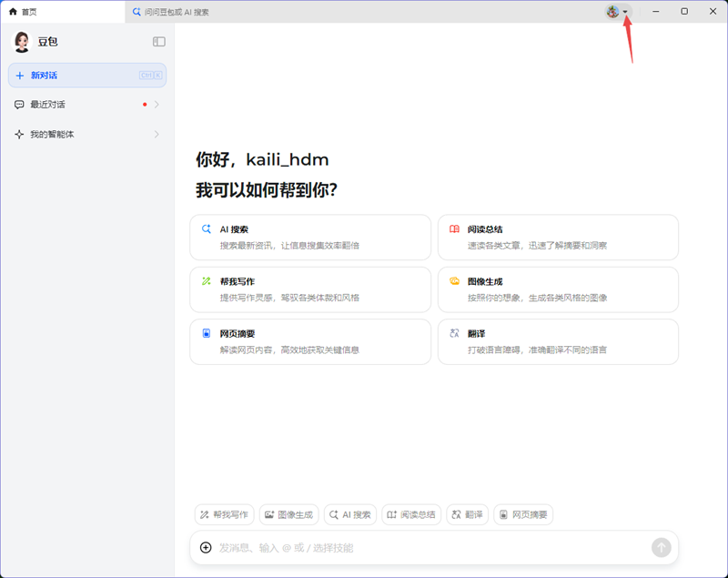Switch to the 首页 tab
This screenshot has height=578, width=728.
26,12
